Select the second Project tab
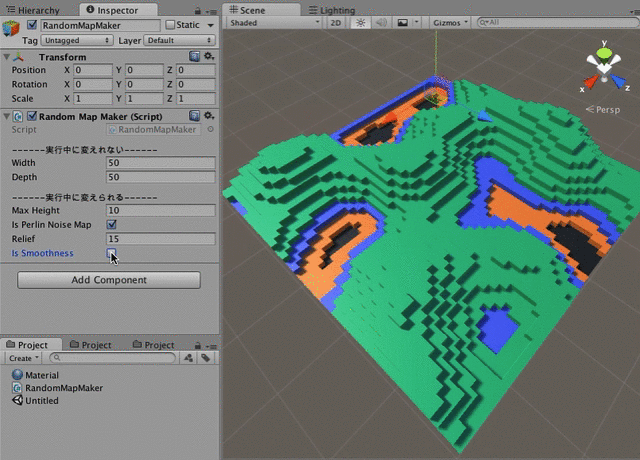640x460 pixels. click(x=91, y=345)
